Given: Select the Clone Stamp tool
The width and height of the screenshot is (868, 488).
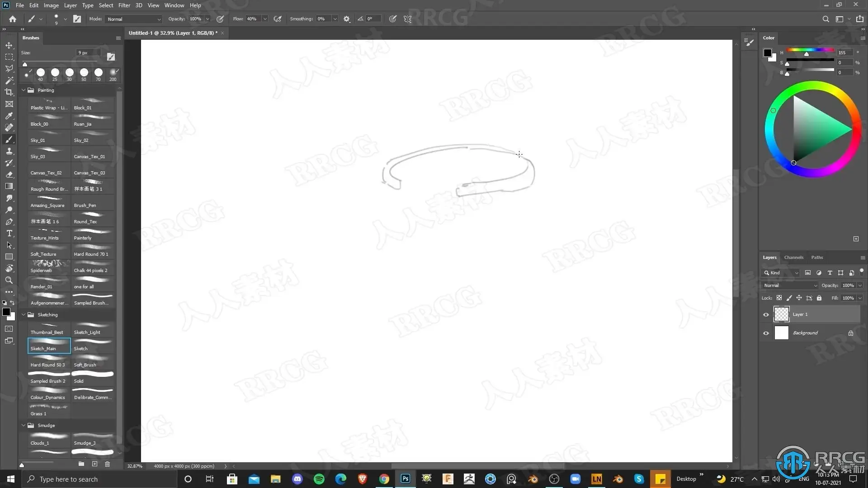Looking at the screenshot, I should [9, 151].
